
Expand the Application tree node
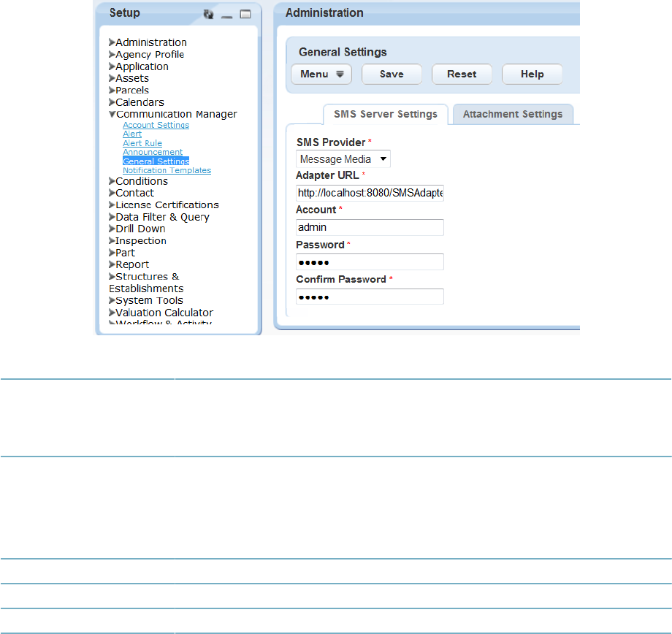pos(112,66)
